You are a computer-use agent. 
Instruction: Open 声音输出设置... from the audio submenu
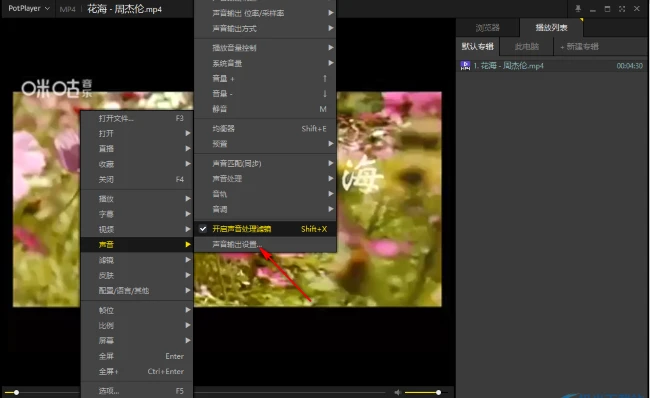[x=265, y=244]
